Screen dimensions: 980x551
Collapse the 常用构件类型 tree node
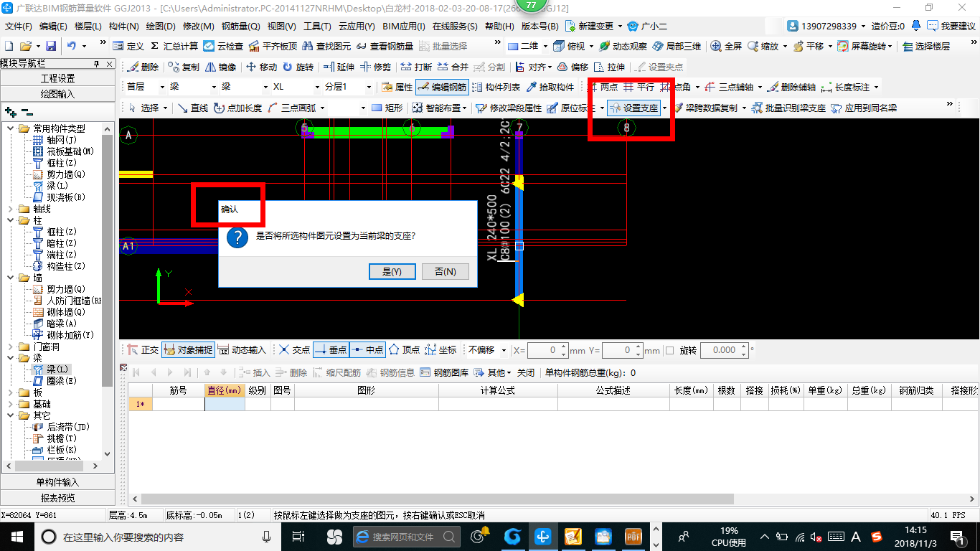pyautogui.click(x=11, y=128)
